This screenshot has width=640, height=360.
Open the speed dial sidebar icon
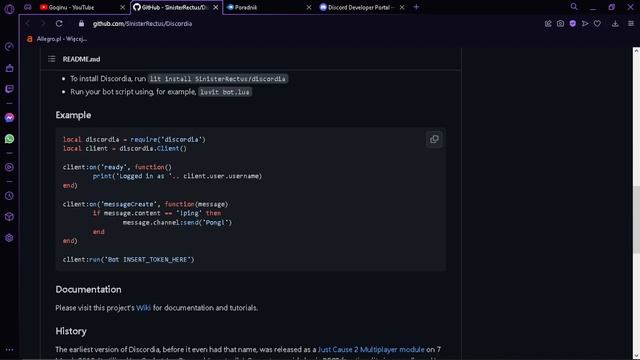point(9,47)
